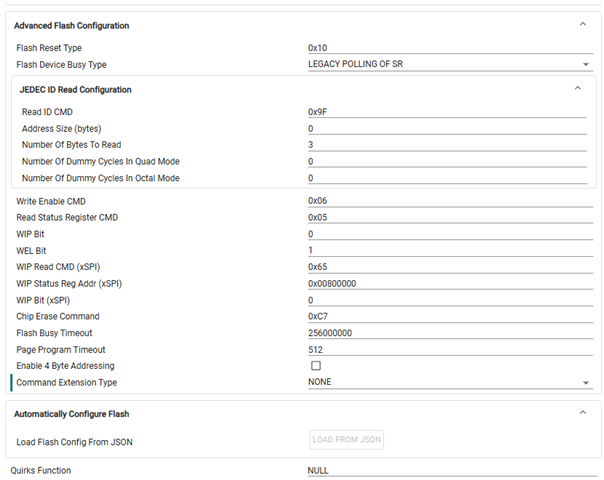
Task: Select Dummy Cycles In Quad Mode field
Action: (447, 161)
